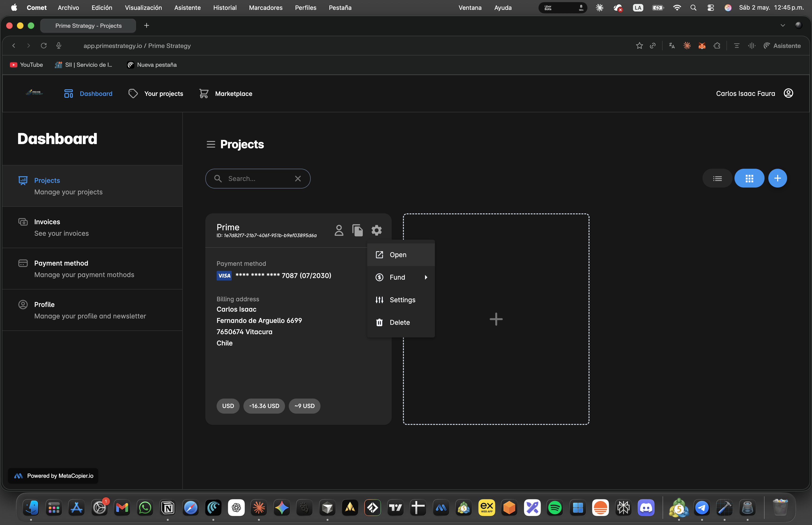Image resolution: width=812 pixels, height=525 pixels.
Task: Open the Marketplace page
Action: coord(226,94)
